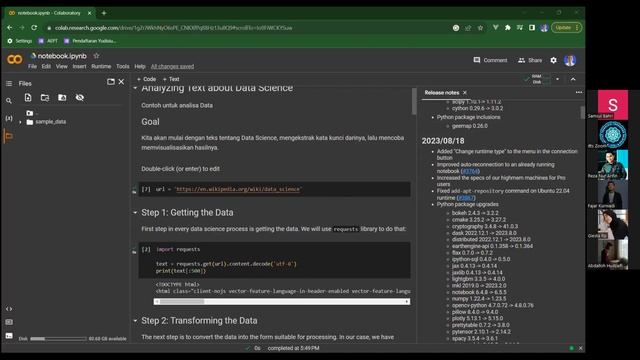Click All changes saved link
This screenshot has width=640, height=360.
[172, 66]
